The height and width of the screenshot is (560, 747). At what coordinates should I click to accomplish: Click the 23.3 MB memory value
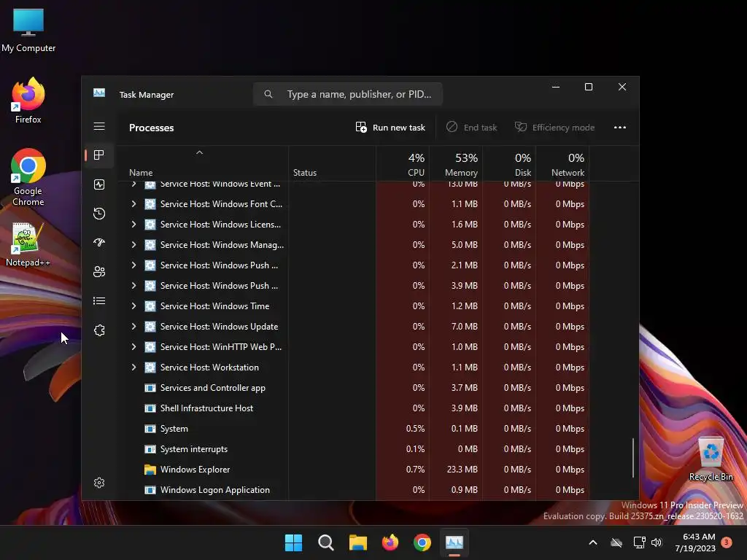(x=462, y=470)
